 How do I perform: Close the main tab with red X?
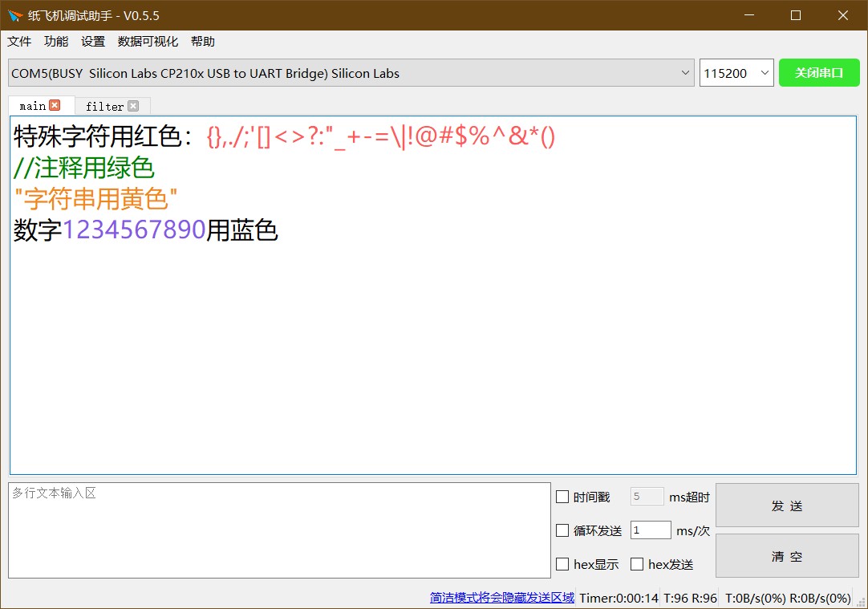click(55, 105)
